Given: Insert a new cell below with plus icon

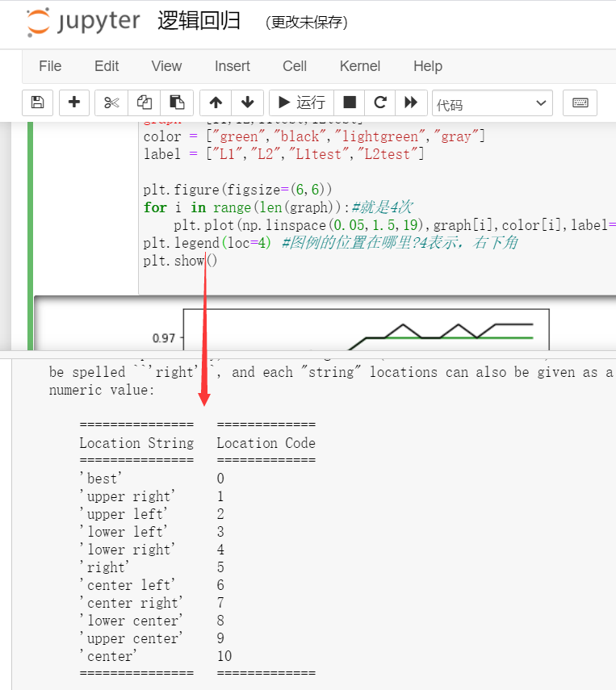Looking at the screenshot, I should [74, 102].
